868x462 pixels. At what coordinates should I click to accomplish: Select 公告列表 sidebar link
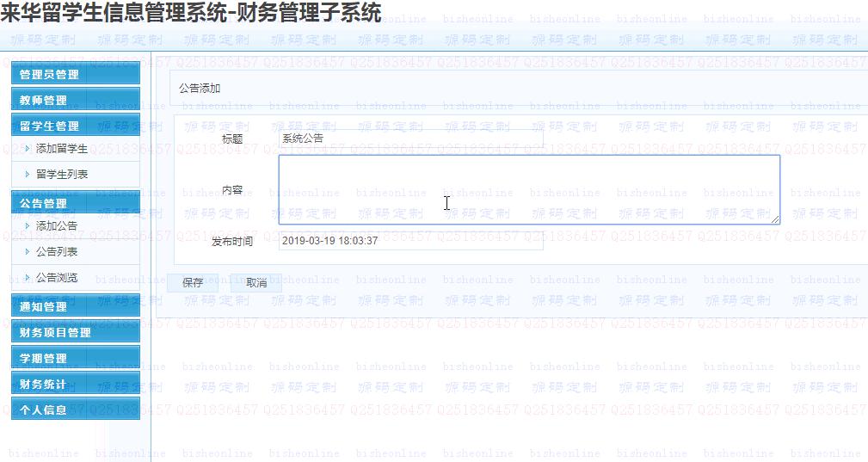pos(57,252)
